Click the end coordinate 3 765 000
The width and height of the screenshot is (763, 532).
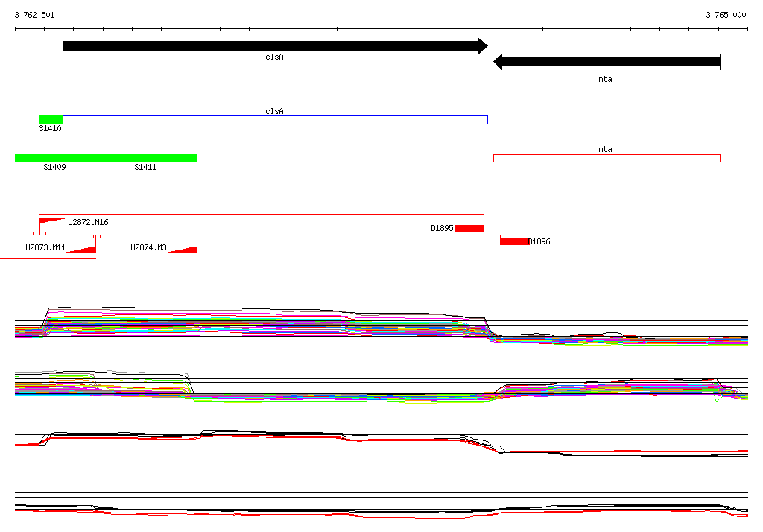pos(726,15)
